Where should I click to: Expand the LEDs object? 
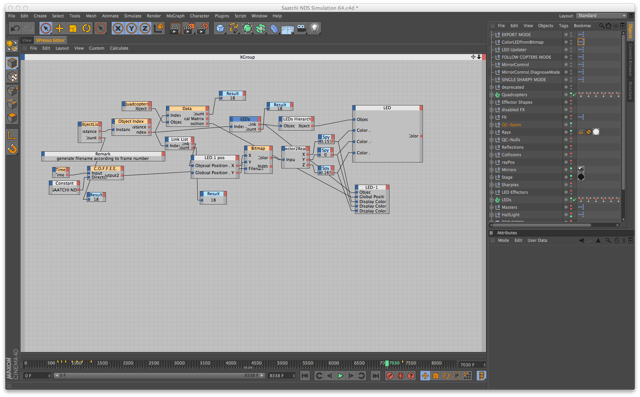[x=491, y=200]
